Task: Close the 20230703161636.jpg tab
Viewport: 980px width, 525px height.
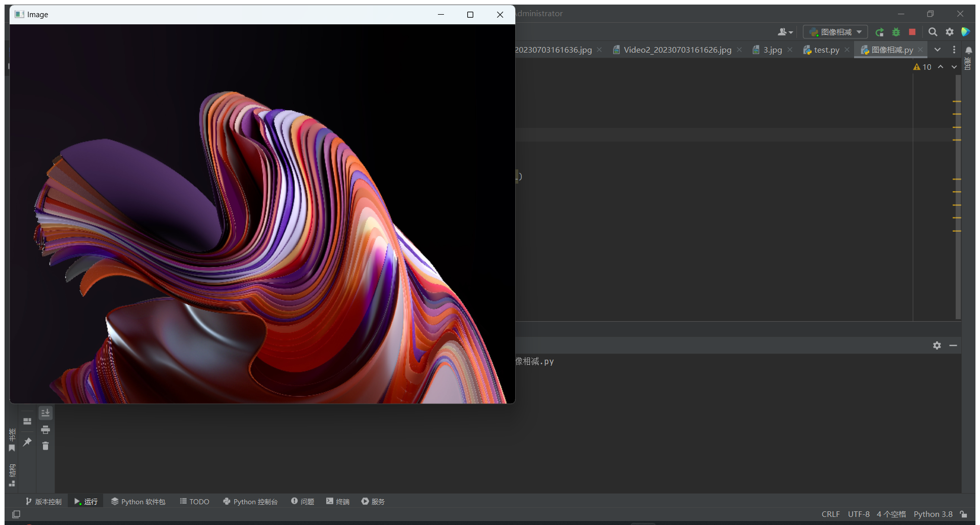Action: point(599,50)
